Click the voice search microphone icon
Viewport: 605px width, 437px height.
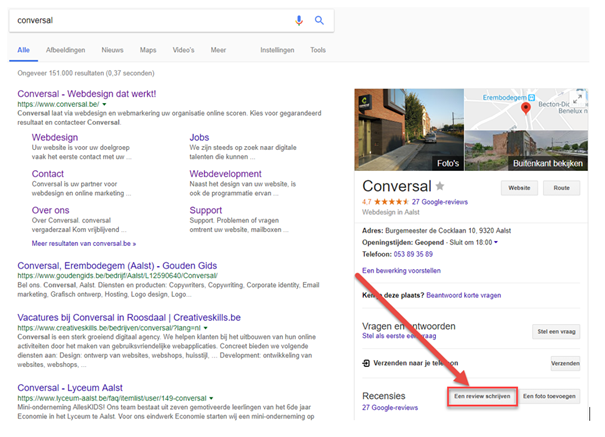click(299, 20)
